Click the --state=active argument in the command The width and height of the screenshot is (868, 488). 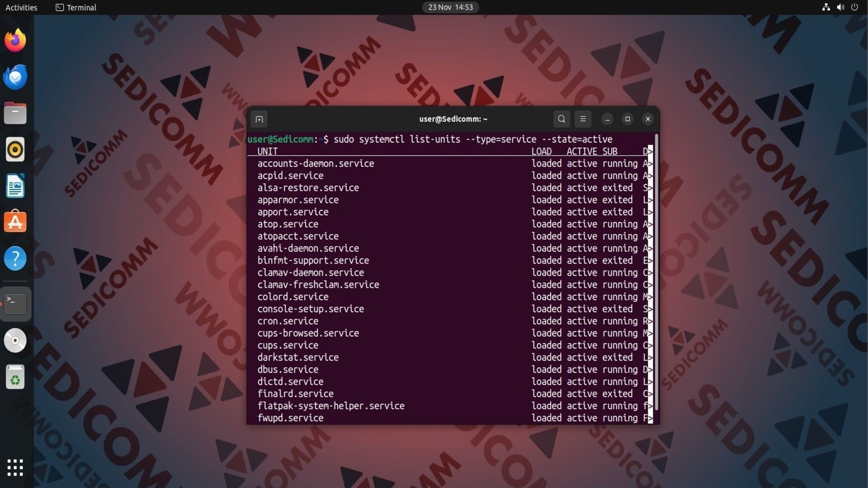click(x=577, y=139)
